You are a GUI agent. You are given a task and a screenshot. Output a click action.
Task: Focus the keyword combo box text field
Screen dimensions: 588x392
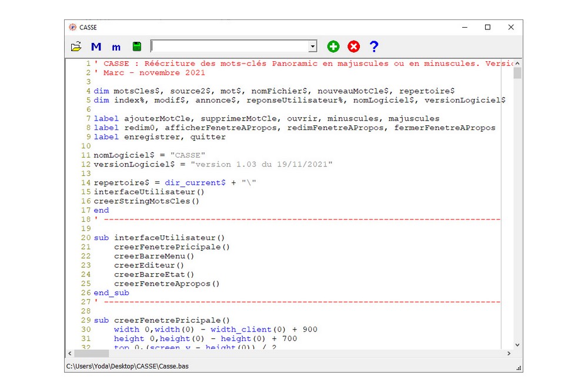229,46
